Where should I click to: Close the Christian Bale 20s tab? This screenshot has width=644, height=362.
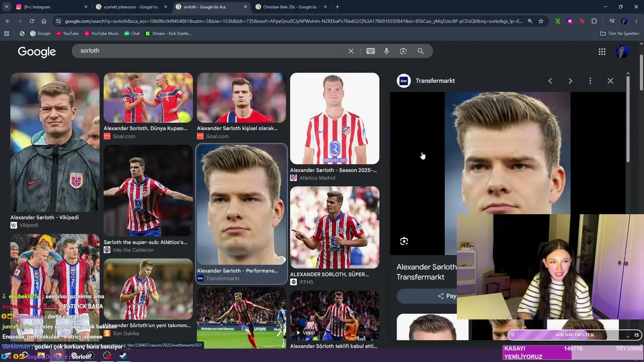point(325,7)
